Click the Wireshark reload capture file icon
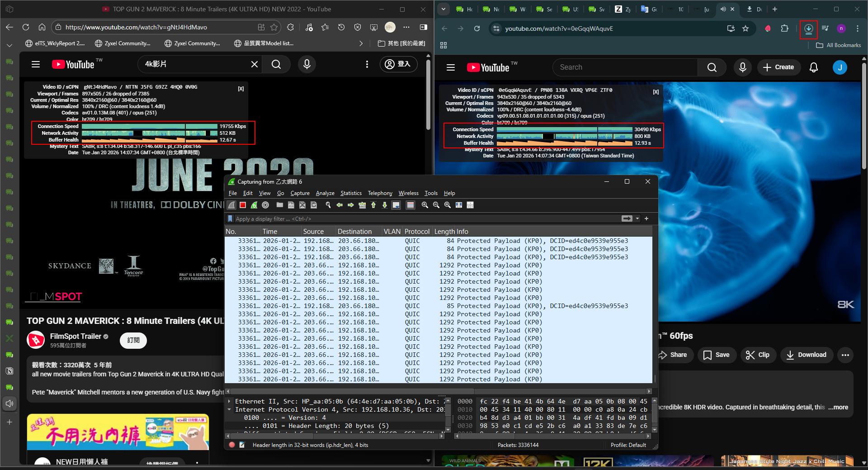This screenshot has width=868, height=470. coord(314,205)
